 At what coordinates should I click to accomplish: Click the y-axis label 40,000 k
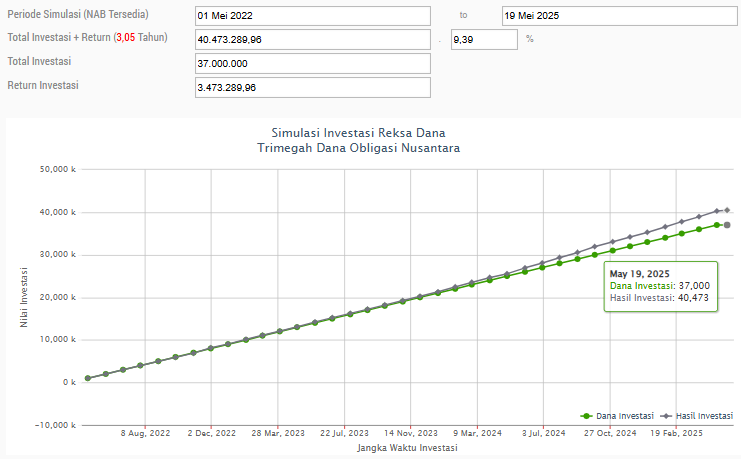pyautogui.click(x=58, y=212)
